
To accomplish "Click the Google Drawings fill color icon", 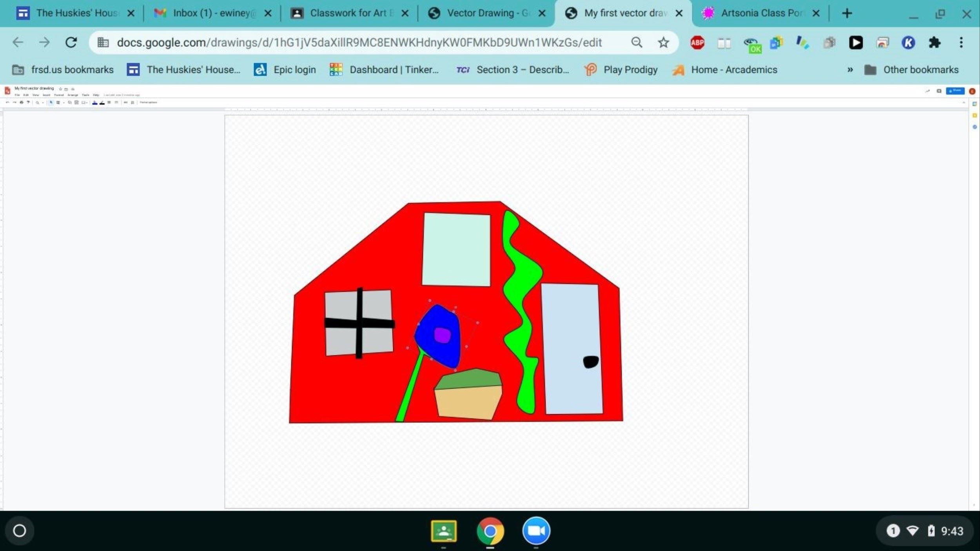I will (94, 102).
